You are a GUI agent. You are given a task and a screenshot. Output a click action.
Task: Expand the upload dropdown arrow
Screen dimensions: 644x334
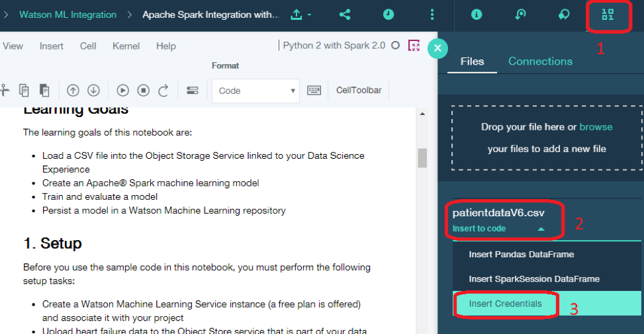309,15
